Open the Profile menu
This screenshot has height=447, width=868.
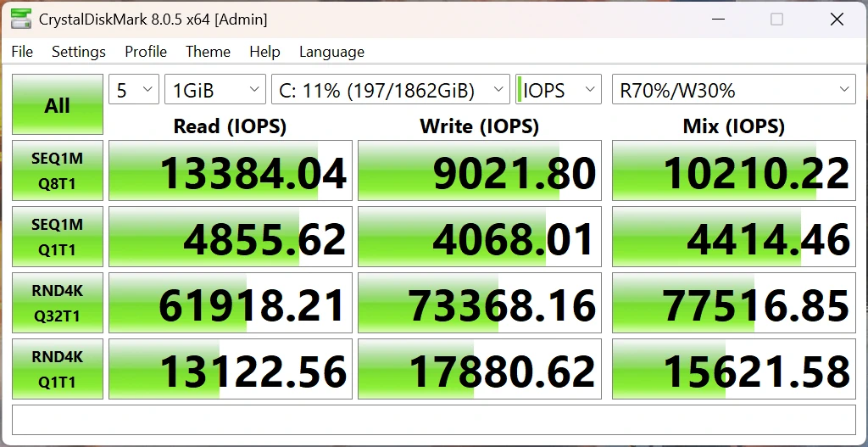[146, 52]
